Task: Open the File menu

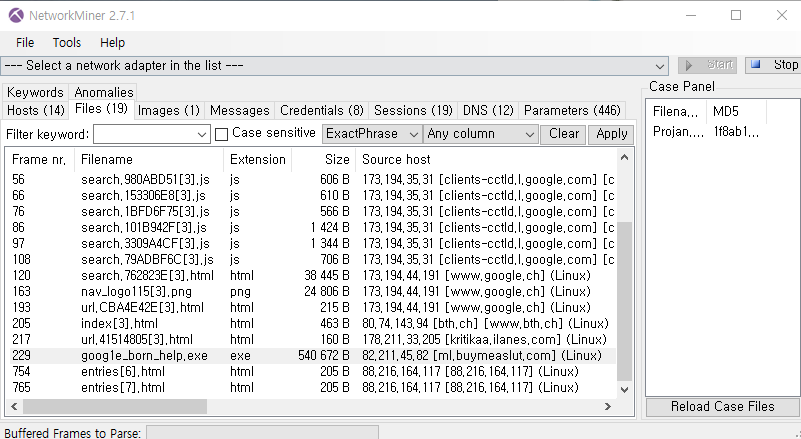Action: 25,42
